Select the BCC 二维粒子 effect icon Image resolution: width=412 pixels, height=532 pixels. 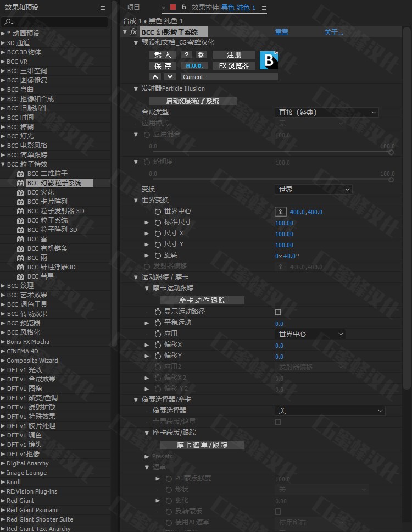tap(20, 174)
